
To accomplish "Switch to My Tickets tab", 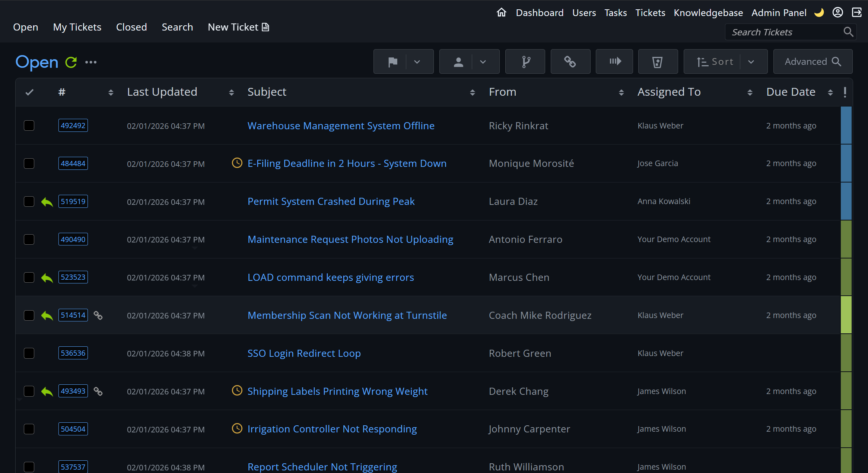I will [x=77, y=27].
